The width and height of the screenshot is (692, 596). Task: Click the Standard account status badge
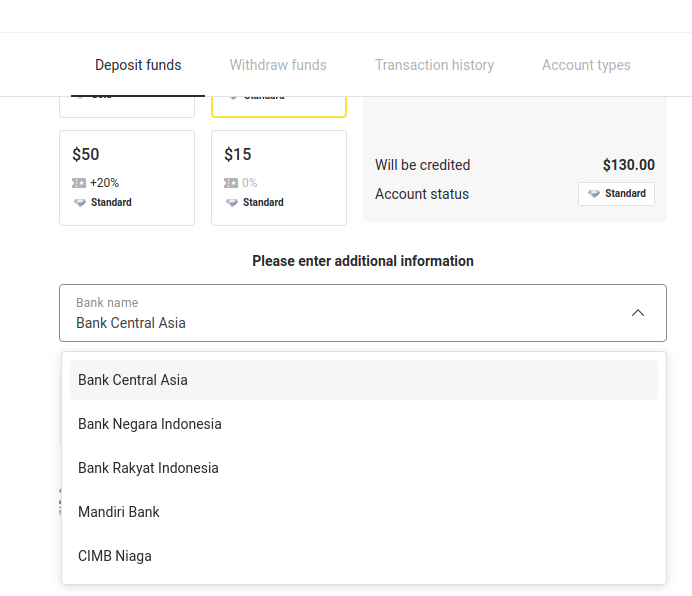point(616,194)
